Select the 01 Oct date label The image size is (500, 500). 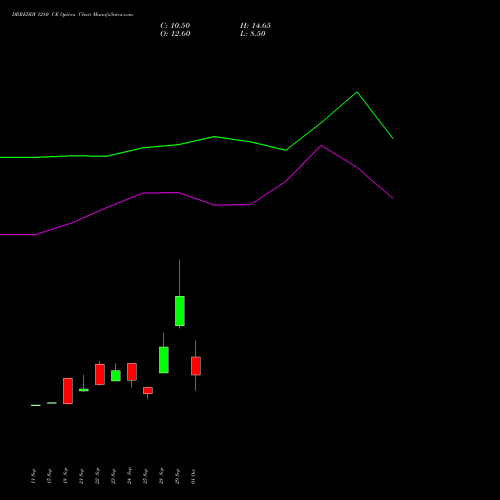tap(193, 477)
